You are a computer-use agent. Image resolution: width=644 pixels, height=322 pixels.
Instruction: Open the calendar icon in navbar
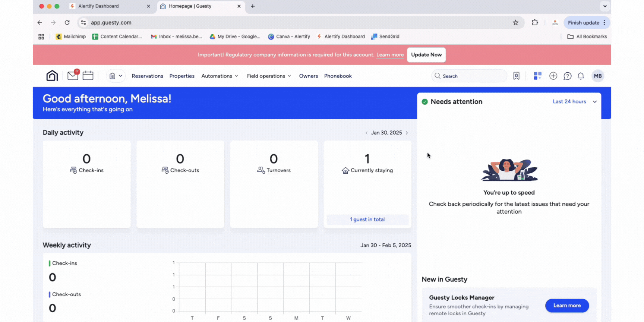tap(88, 76)
